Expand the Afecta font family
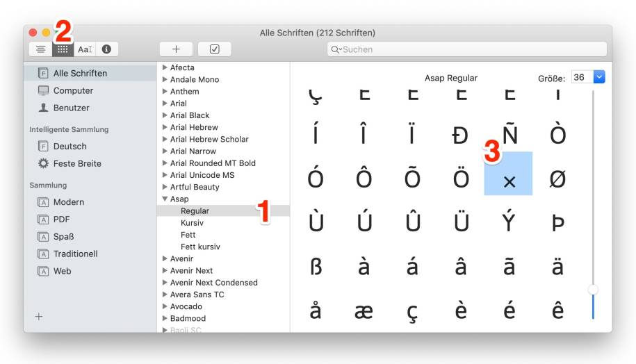636x364 pixels. click(x=165, y=67)
